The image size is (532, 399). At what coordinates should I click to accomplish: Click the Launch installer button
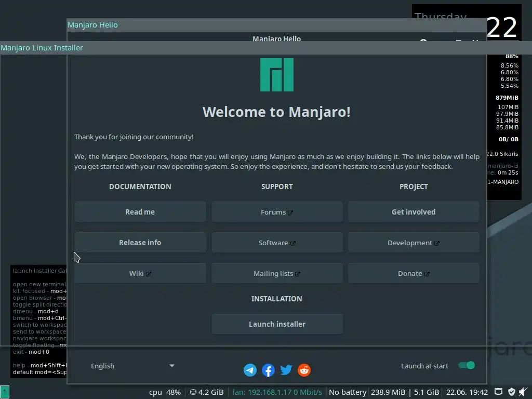pos(277,324)
